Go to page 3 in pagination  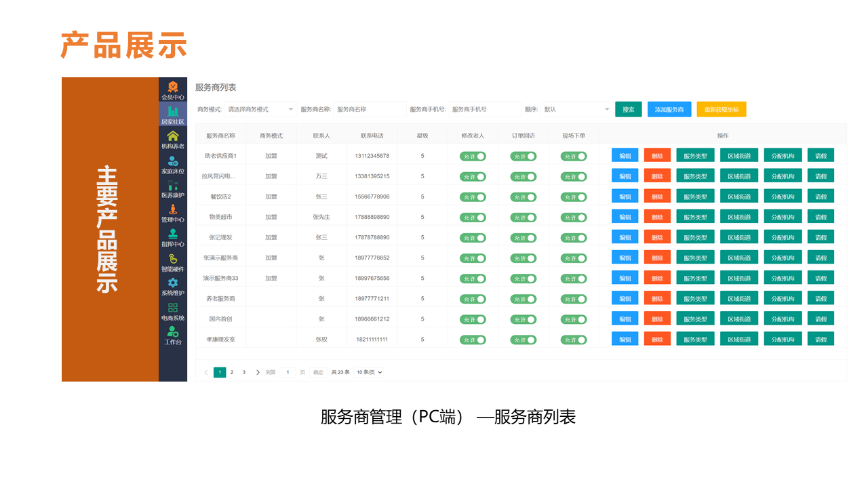tap(243, 372)
